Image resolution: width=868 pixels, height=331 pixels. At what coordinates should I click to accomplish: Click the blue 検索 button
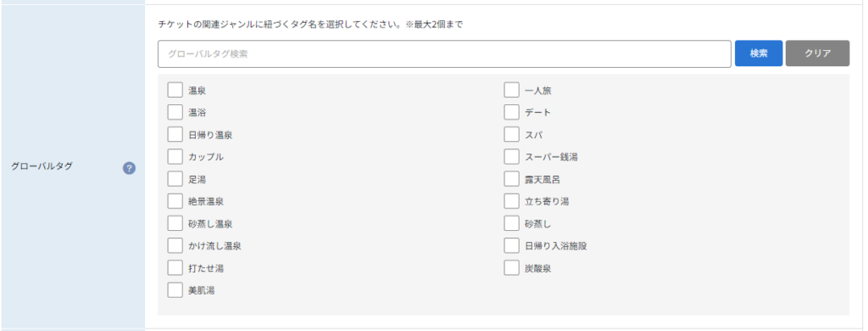pos(759,53)
